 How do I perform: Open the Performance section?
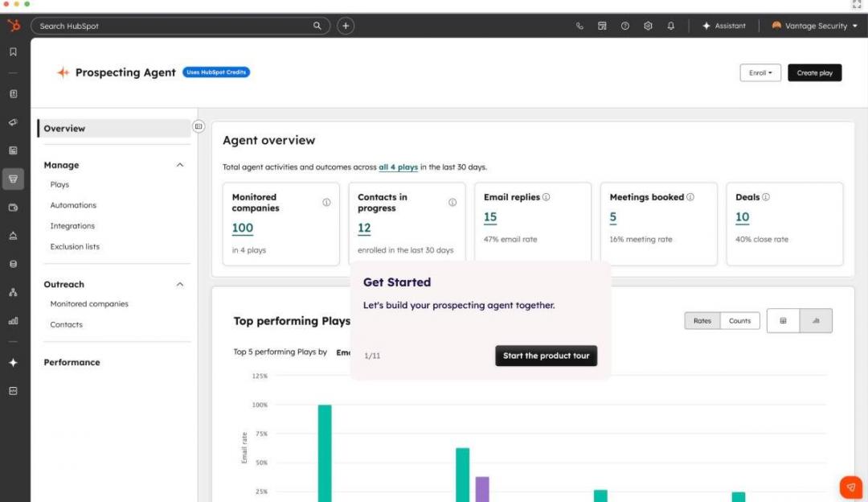click(x=72, y=362)
